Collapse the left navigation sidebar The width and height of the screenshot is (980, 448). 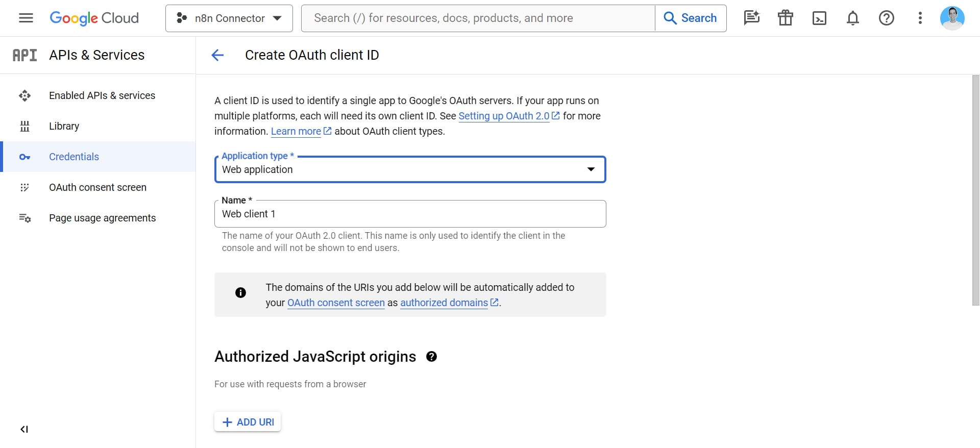24,429
